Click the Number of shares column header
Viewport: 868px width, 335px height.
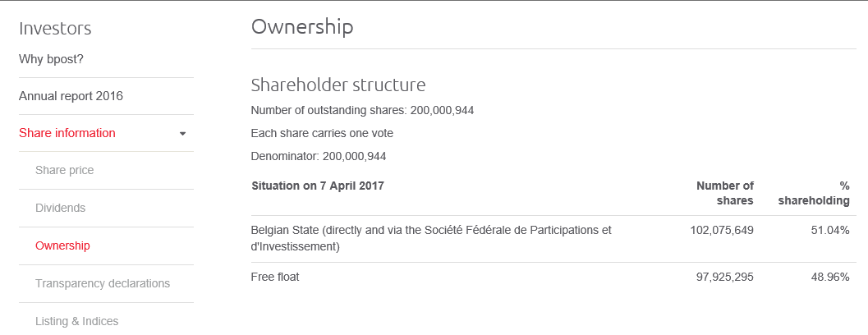725,193
